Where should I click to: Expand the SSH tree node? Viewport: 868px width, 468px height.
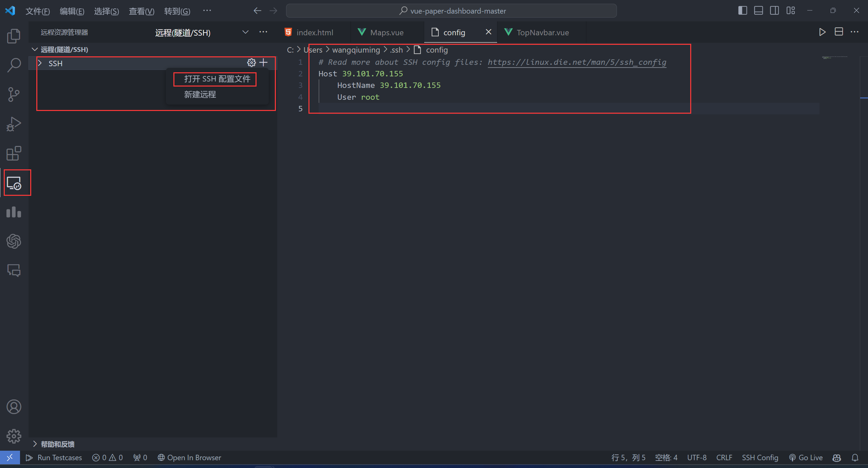click(x=40, y=63)
